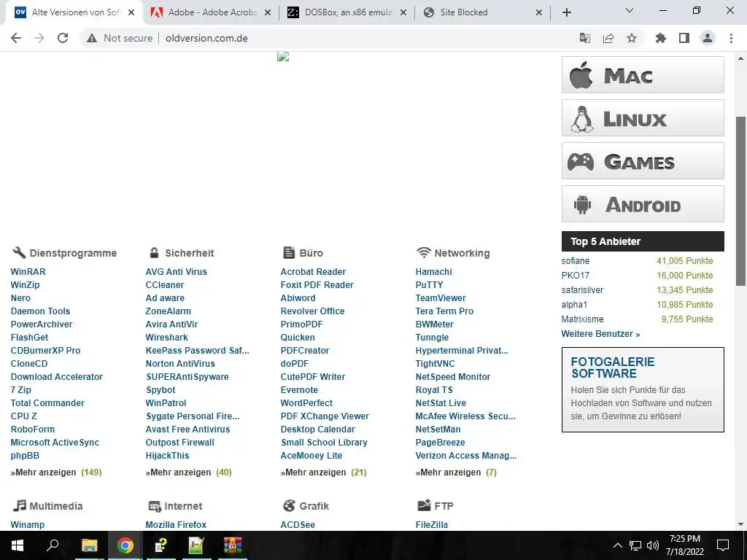Open File Explorer from the taskbar

point(89,545)
